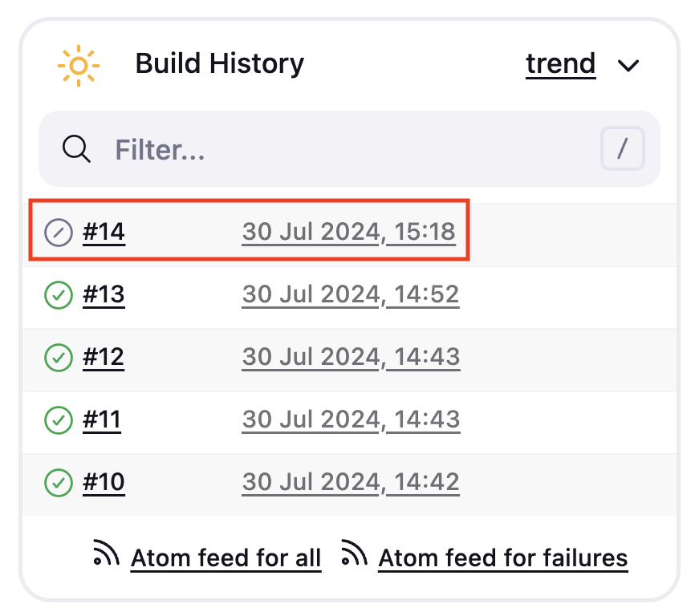This screenshot has height=616, width=695.
Task: Open the trend link
Action: tap(561, 64)
